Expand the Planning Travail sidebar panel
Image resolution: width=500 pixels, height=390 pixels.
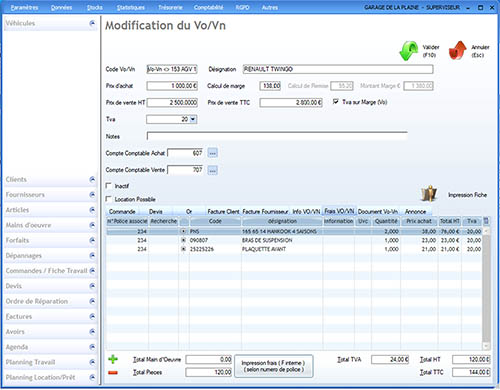coord(92,362)
